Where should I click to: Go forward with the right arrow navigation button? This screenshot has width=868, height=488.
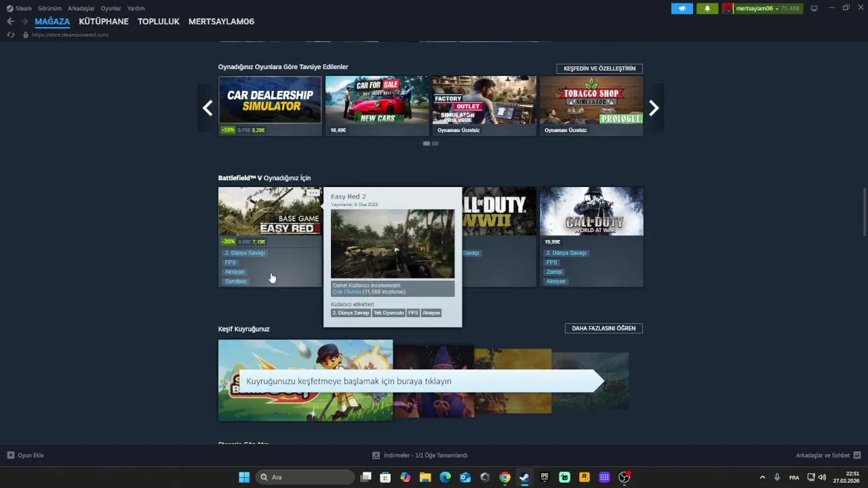click(24, 22)
